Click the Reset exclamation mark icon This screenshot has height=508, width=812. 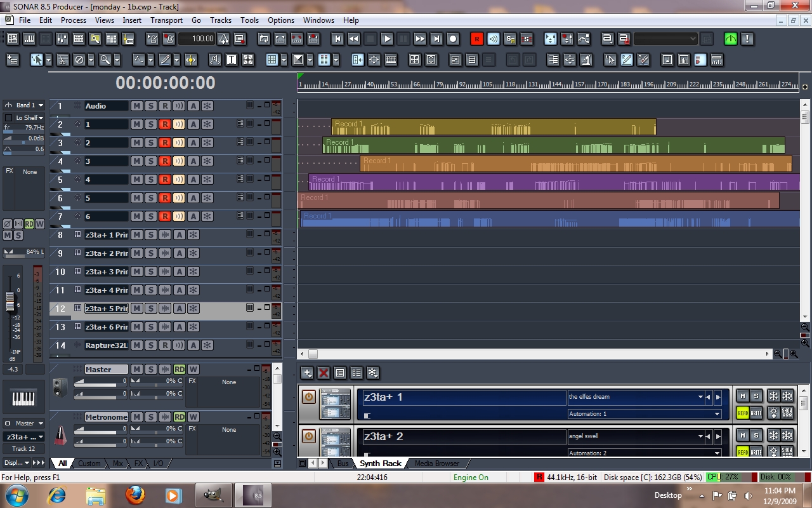point(747,39)
